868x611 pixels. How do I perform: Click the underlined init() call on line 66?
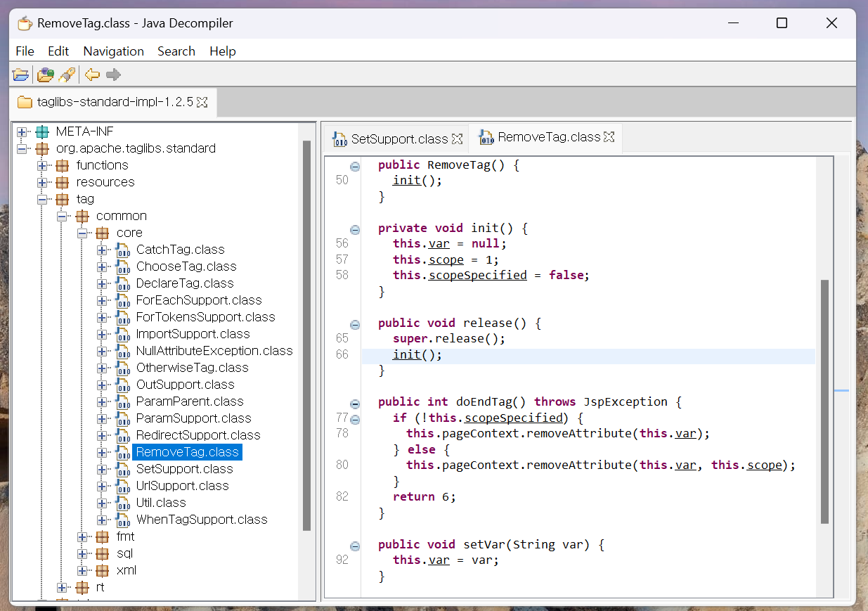[x=406, y=354]
